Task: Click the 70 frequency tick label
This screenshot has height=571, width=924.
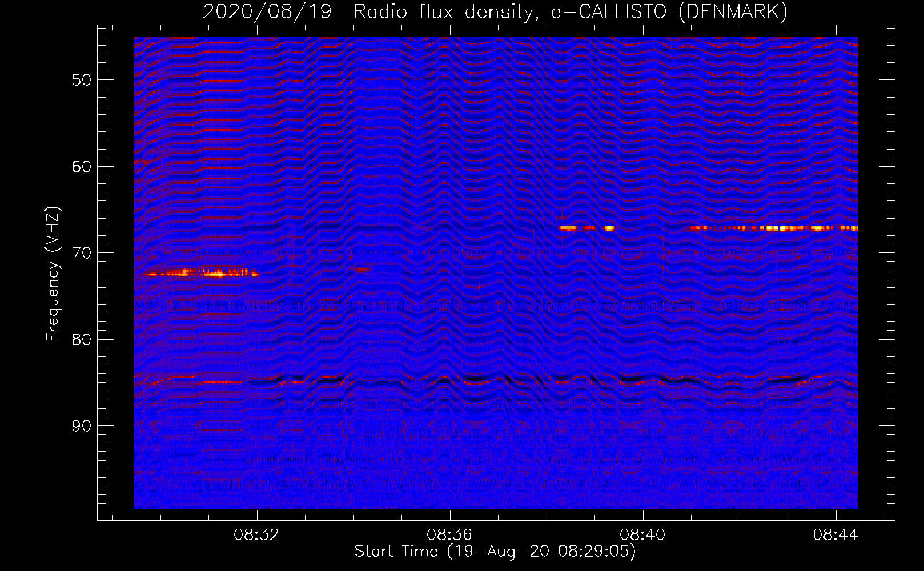Action: point(82,253)
